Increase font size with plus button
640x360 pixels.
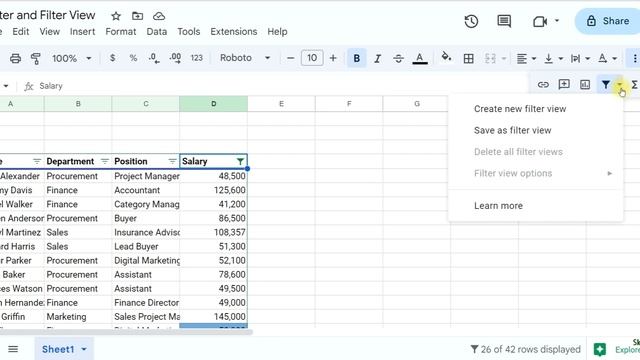[x=333, y=58]
